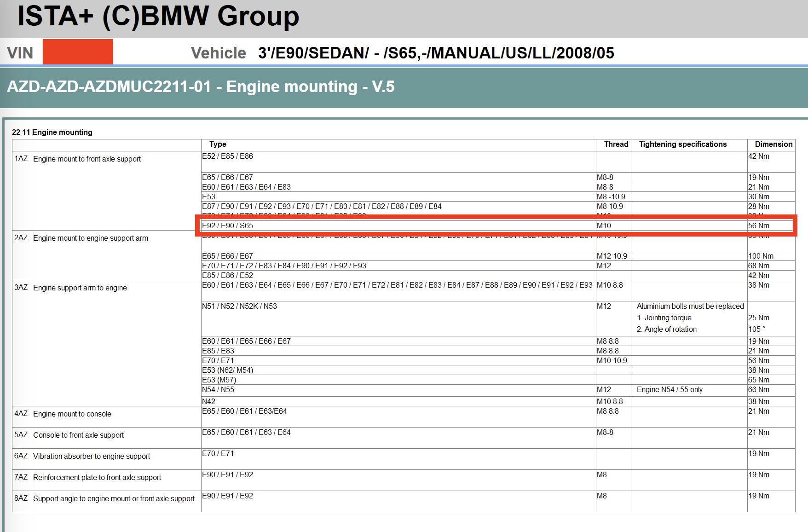Click "6AZ Vibration absorber to engine support"

[82, 456]
